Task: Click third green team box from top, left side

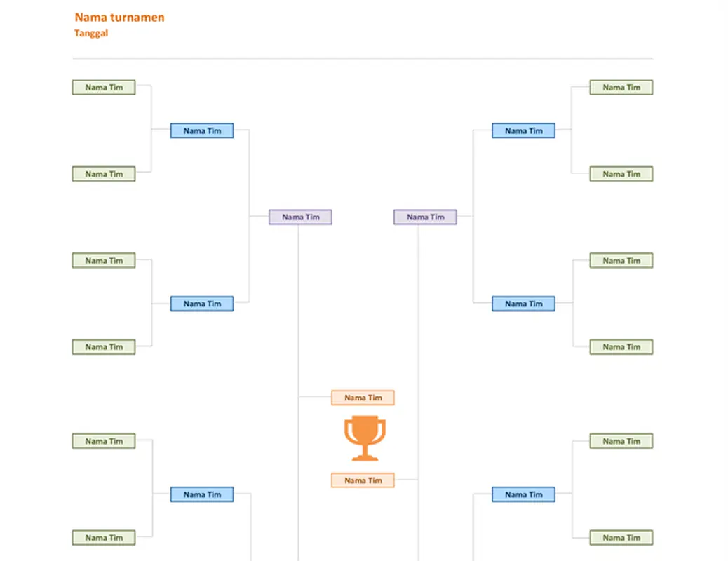Action: tap(104, 260)
